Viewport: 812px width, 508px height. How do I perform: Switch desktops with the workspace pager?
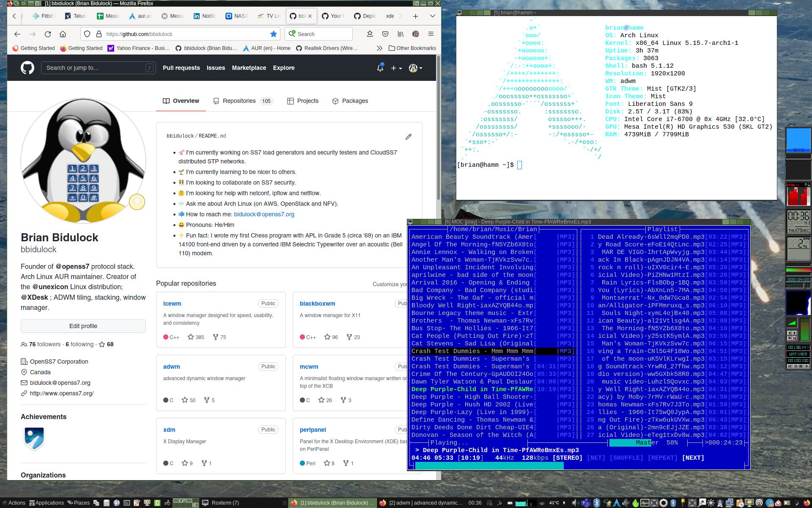click(186, 503)
